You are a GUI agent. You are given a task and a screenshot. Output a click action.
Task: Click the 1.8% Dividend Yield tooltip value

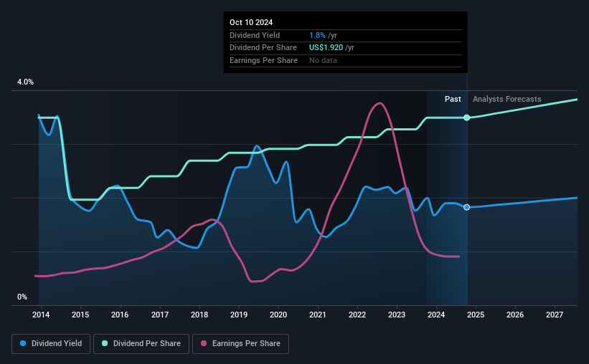point(317,35)
